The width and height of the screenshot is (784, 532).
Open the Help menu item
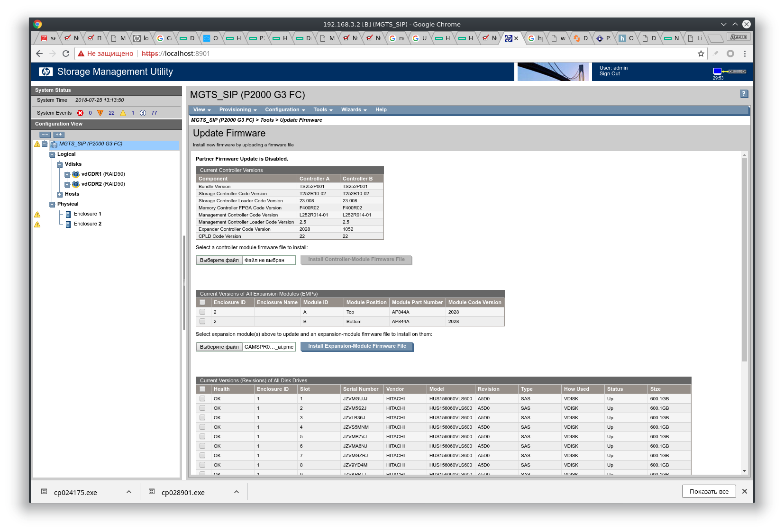click(x=381, y=110)
